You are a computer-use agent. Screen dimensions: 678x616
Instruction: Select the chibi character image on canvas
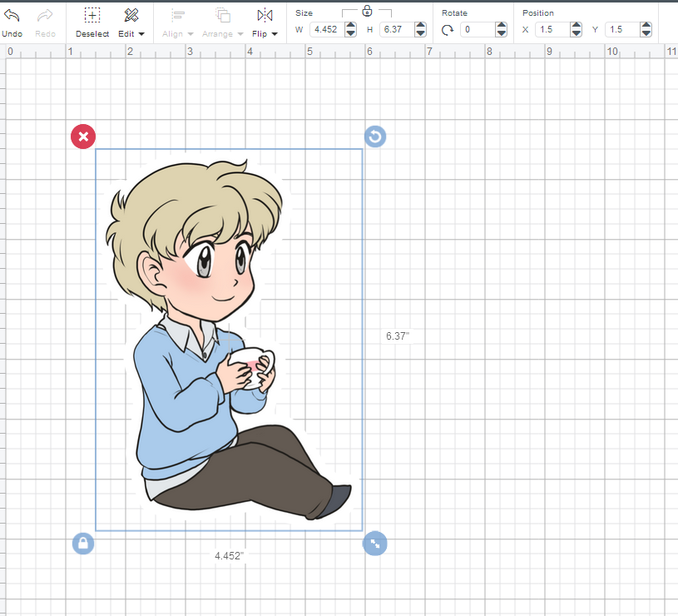tap(229, 340)
